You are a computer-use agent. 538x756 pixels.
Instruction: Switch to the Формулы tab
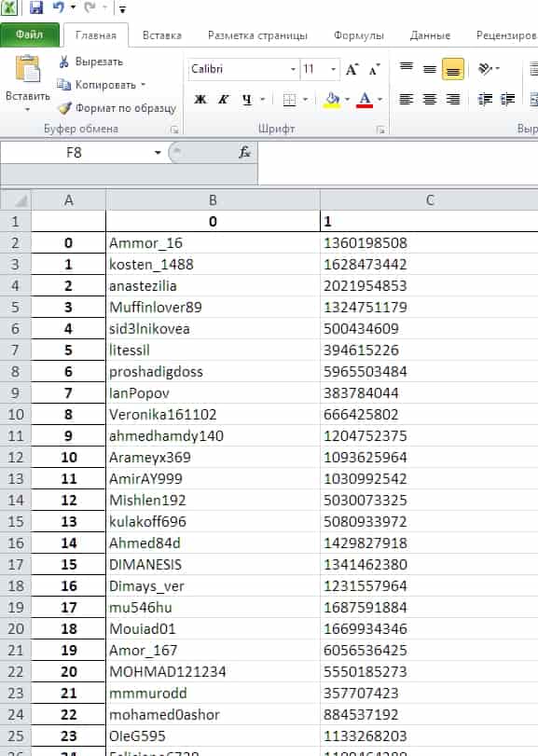pos(359,35)
